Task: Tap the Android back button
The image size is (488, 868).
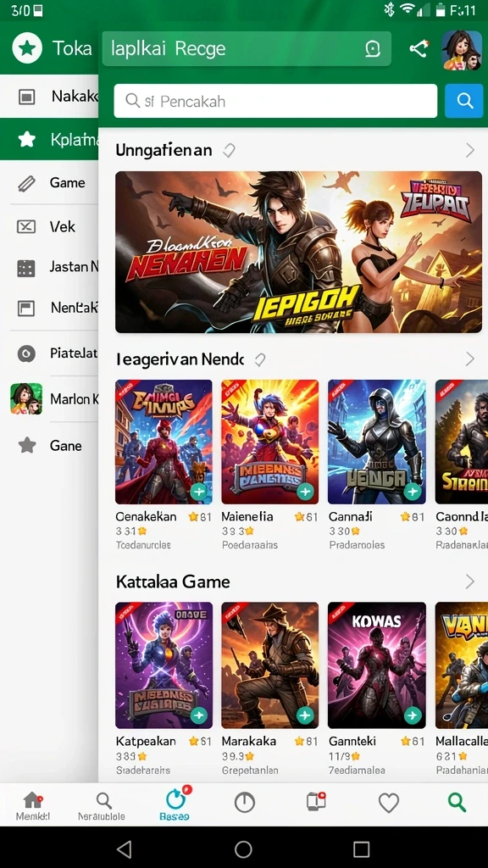Action: point(125,849)
